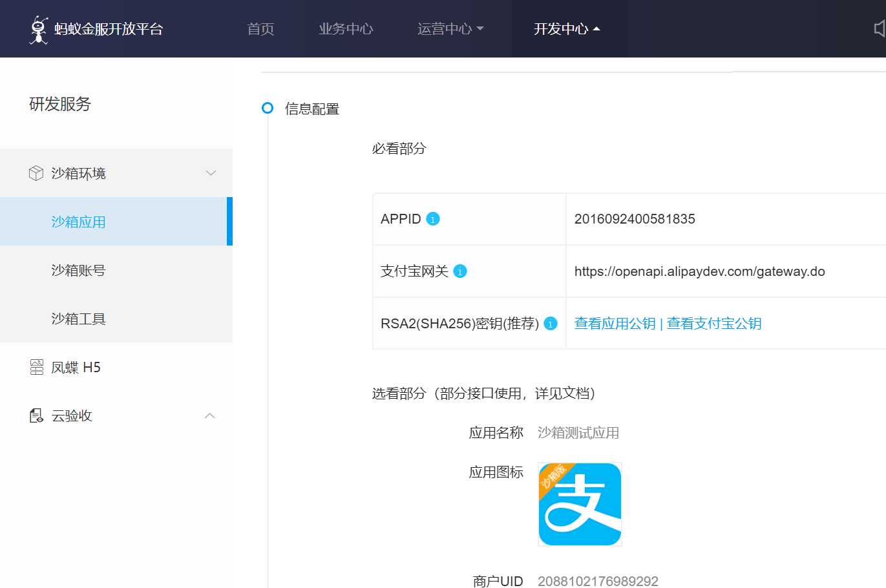Viewport: 886px width, 588px height.
Task: Click the 信息配置 section title
Action: point(312,109)
